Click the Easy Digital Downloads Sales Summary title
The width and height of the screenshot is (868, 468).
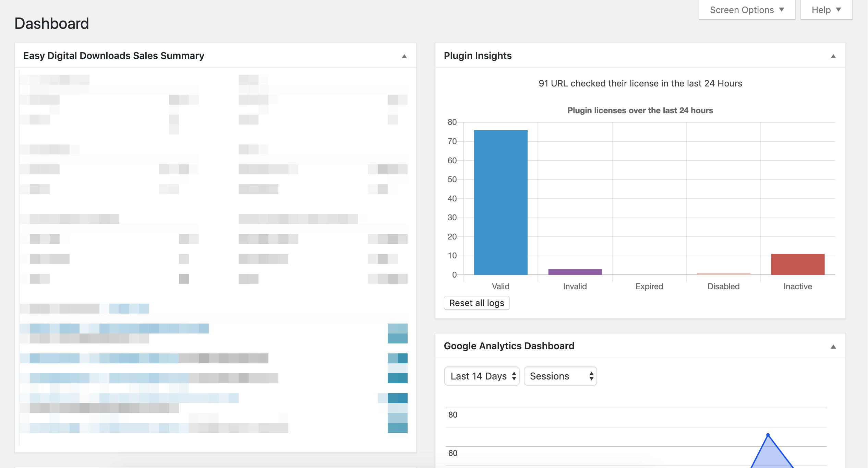click(114, 56)
